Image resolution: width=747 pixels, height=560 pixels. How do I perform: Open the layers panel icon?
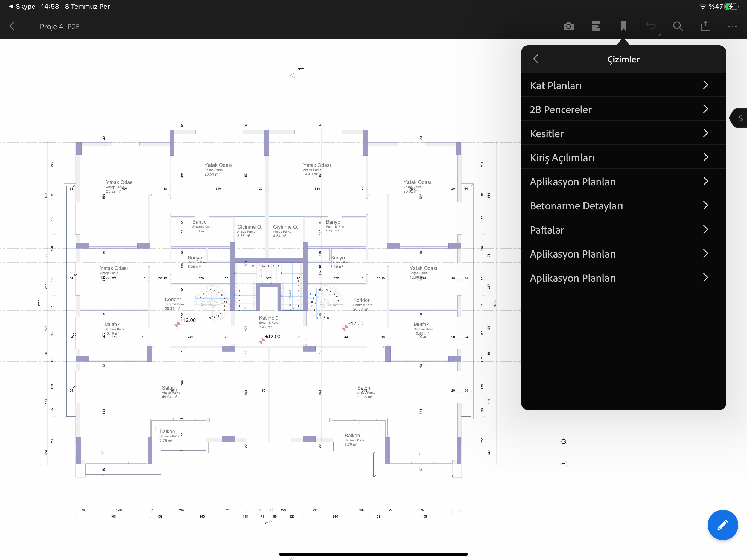596,26
